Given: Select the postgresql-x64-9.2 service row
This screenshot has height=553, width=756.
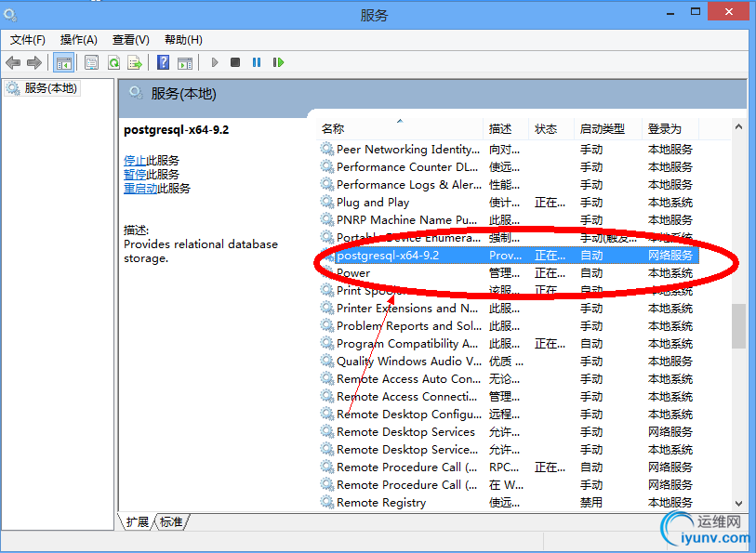Looking at the screenshot, I should point(509,256).
